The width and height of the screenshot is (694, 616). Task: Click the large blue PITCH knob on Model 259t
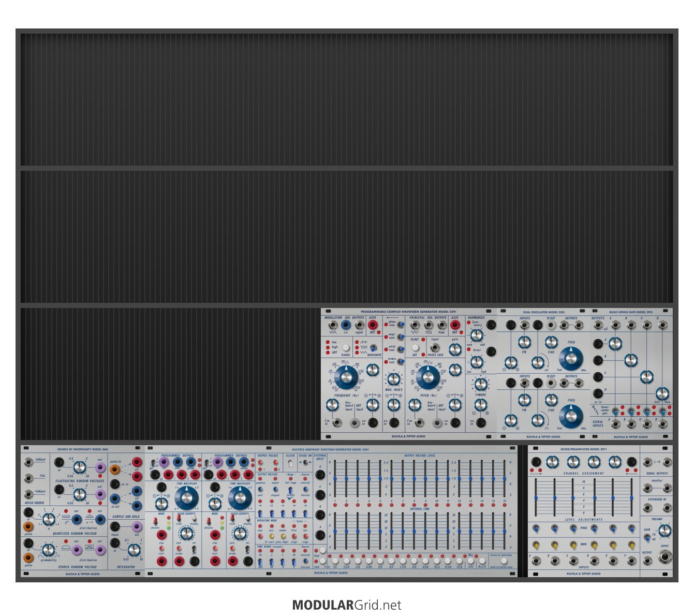point(427,377)
